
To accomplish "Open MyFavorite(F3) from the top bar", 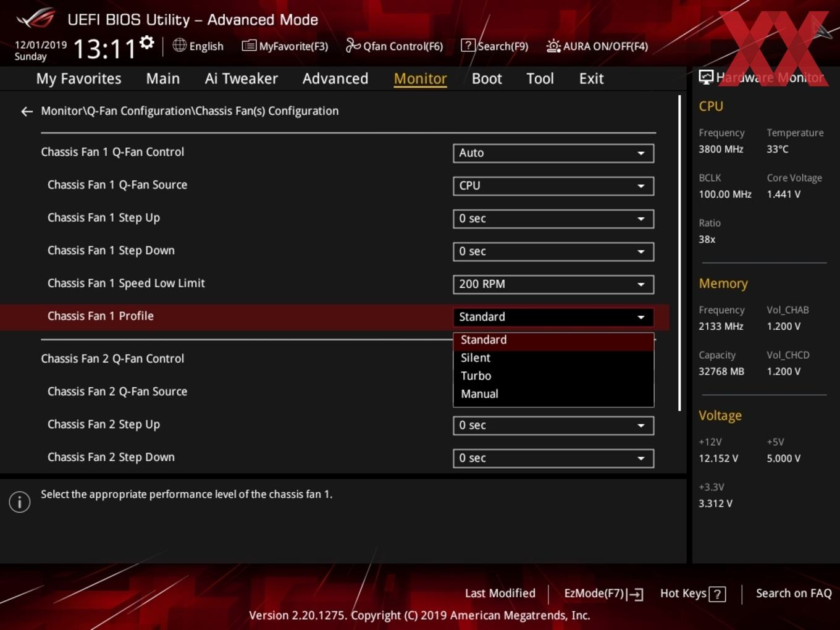I will pyautogui.click(x=285, y=46).
